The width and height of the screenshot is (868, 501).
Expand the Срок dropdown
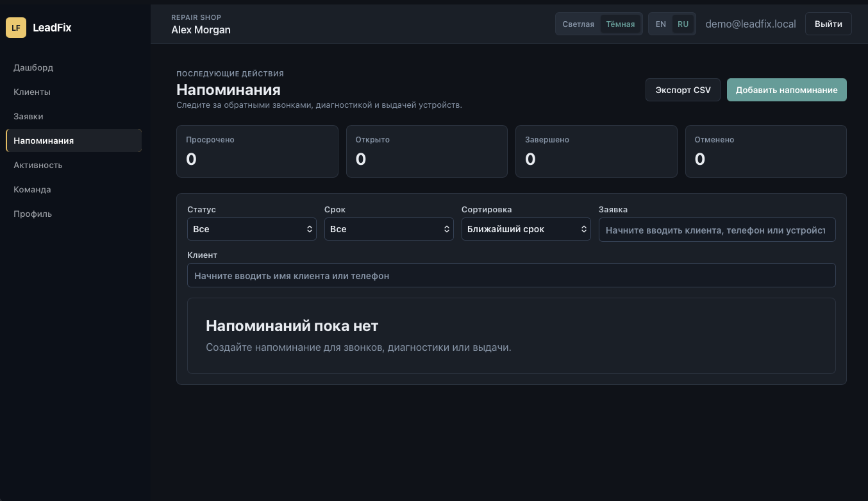click(389, 229)
